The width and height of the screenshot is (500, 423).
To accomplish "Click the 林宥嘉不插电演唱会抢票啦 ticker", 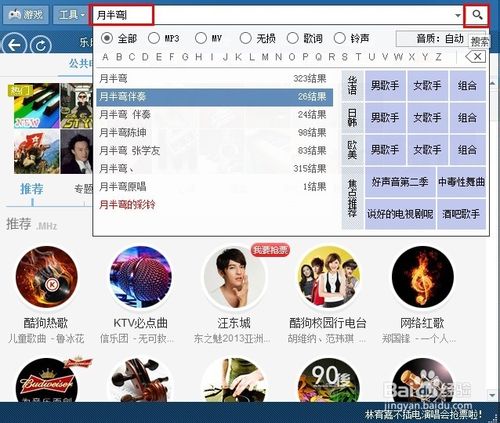I will 423,415.
